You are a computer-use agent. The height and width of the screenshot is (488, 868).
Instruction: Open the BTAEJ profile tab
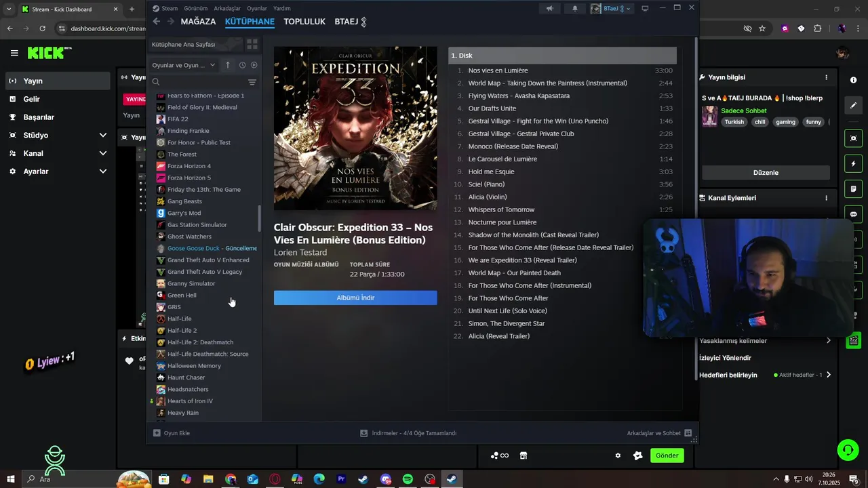tap(347, 22)
